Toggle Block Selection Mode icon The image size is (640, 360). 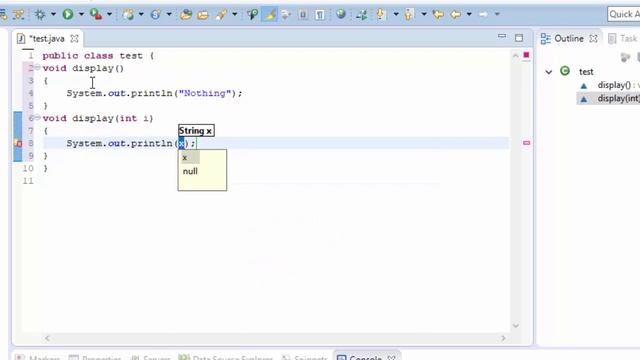point(303,15)
